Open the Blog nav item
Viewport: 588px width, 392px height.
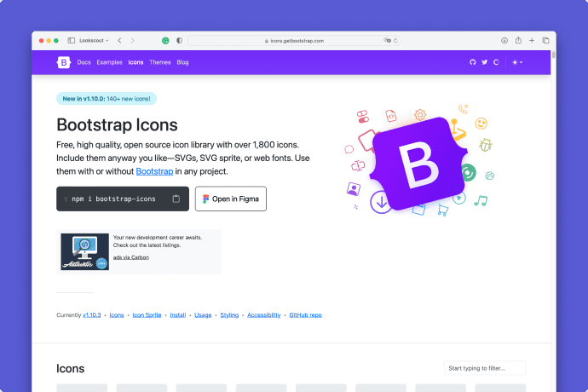(182, 62)
